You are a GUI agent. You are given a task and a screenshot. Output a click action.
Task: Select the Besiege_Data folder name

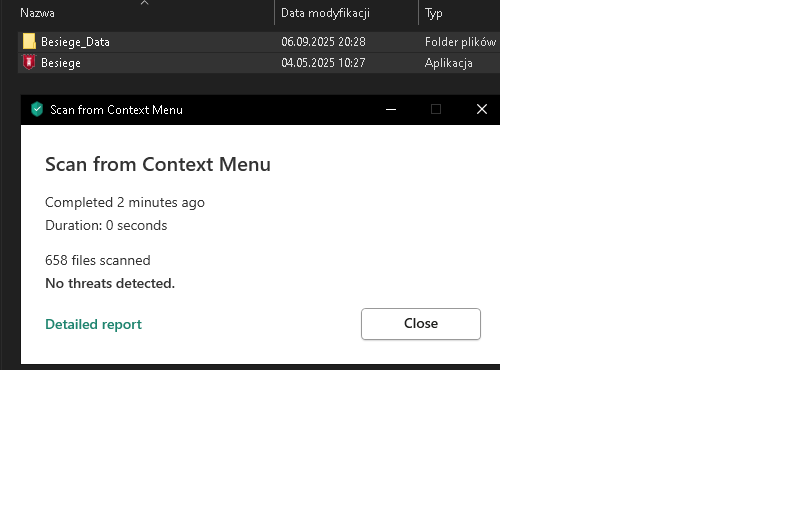click(75, 42)
